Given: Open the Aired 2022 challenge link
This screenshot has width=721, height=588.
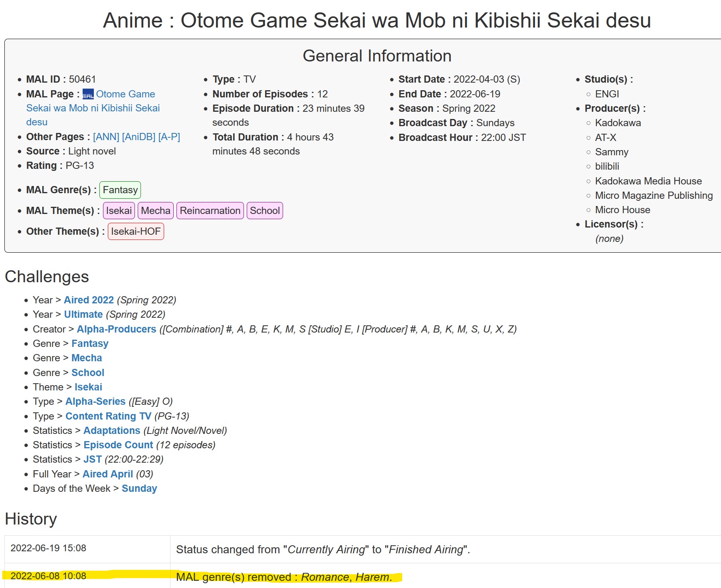Looking at the screenshot, I should coord(89,300).
